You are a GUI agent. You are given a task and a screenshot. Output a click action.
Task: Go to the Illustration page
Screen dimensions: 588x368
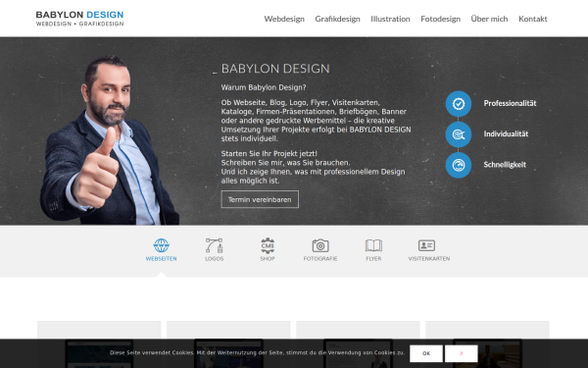click(390, 19)
